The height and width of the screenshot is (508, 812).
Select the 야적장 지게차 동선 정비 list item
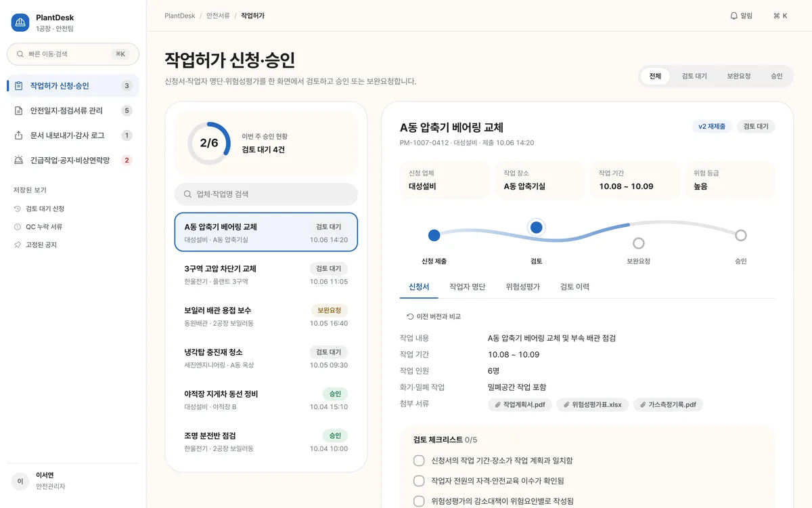266,400
